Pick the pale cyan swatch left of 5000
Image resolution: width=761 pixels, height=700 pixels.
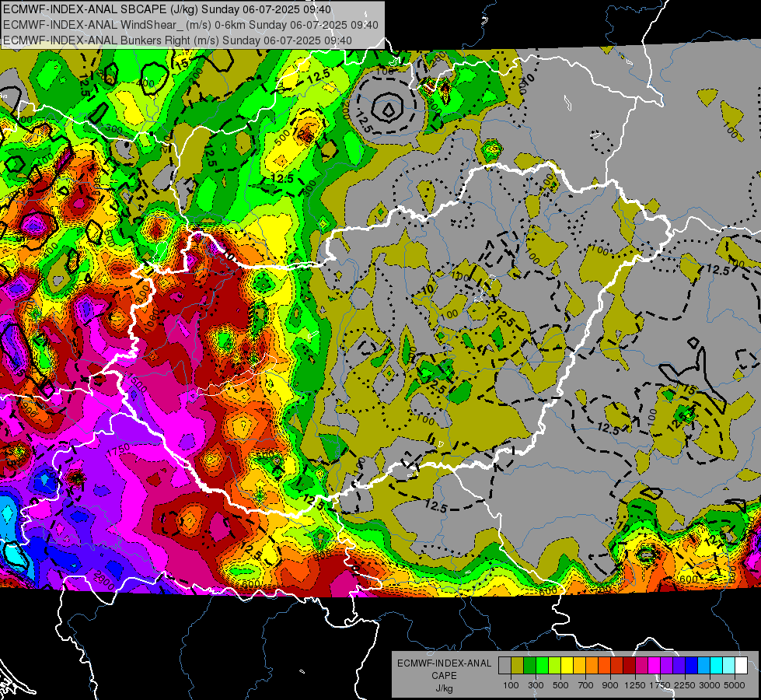728,665
